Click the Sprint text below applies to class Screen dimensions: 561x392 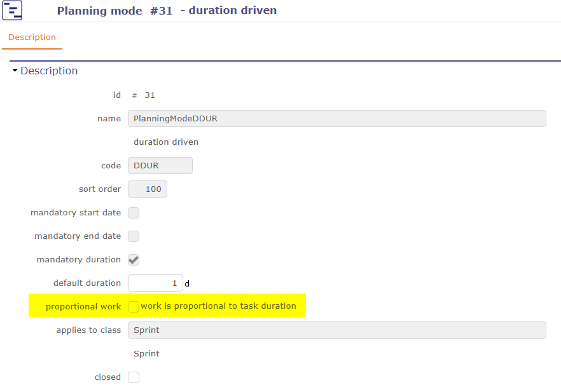point(146,353)
